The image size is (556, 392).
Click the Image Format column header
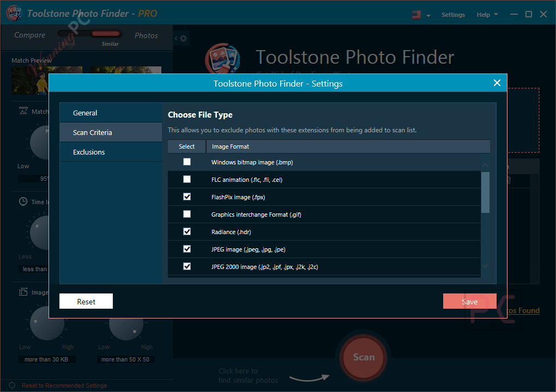(x=348, y=146)
